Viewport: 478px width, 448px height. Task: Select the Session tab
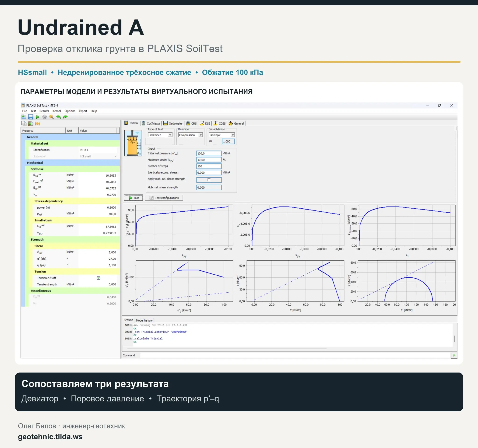pos(128,320)
